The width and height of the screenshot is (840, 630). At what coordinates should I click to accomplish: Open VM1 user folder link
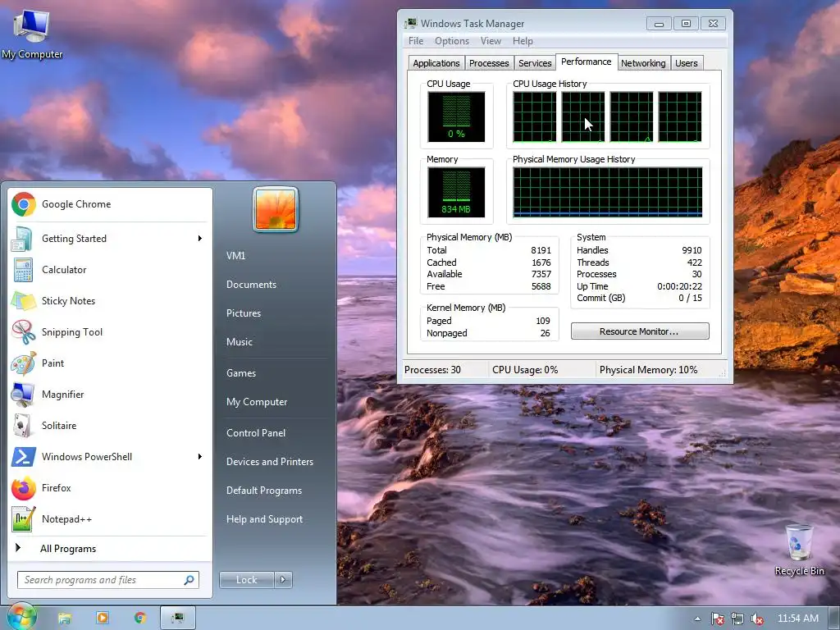pos(235,256)
